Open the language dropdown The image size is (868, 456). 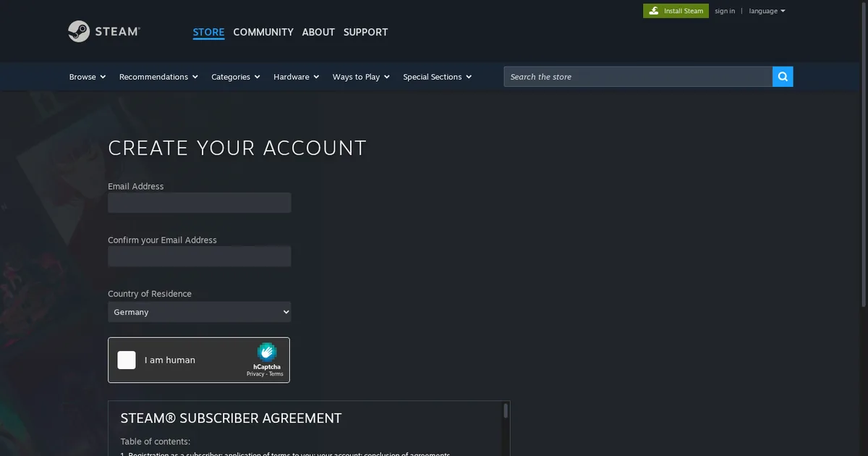click(x=767, y=11)
